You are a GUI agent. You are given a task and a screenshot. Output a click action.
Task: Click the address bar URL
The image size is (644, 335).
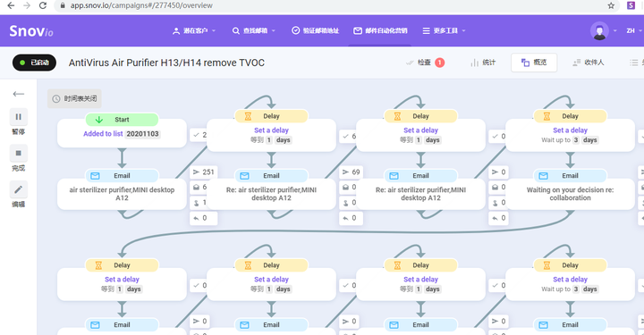[x=141, y=5]
